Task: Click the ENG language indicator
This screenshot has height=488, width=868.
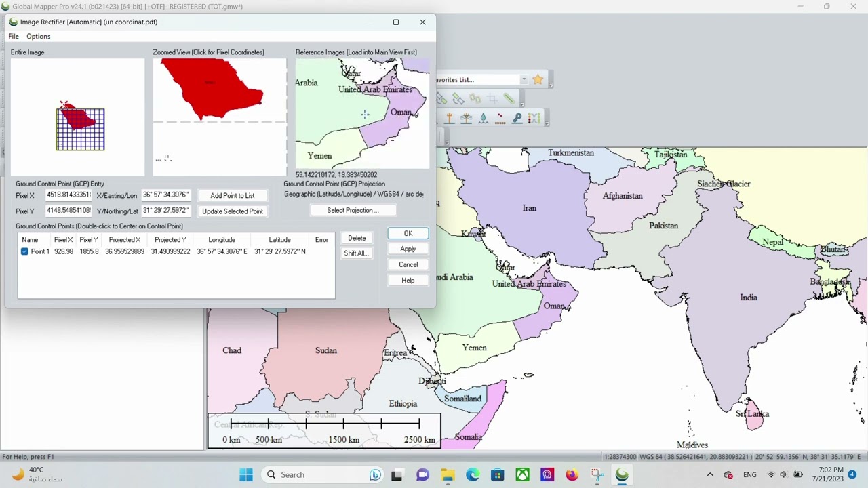Action: pos(750,474)
